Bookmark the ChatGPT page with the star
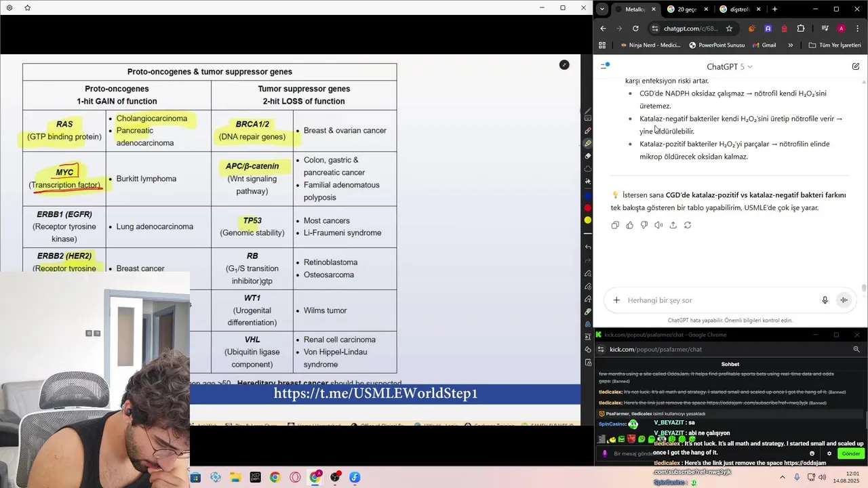 pos(729,28)
